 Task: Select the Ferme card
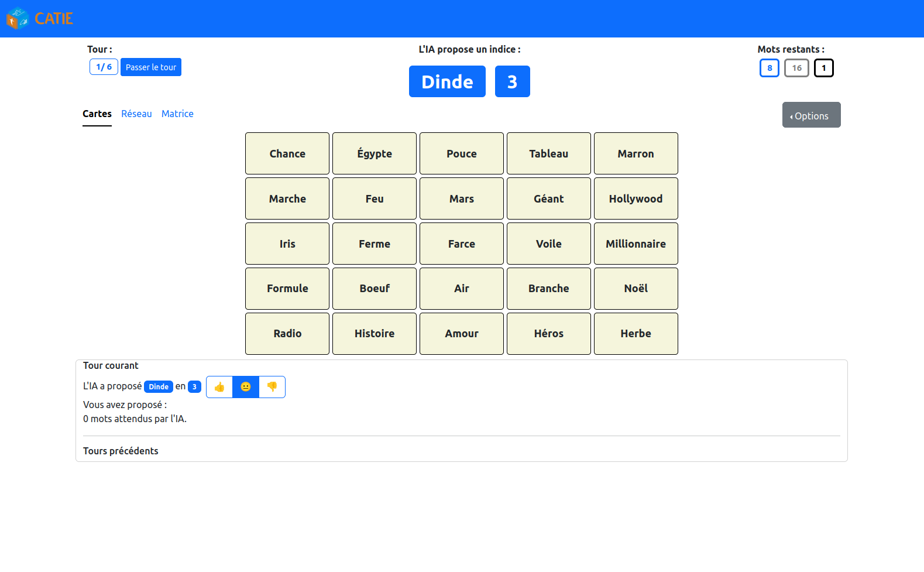pos(375,244)
